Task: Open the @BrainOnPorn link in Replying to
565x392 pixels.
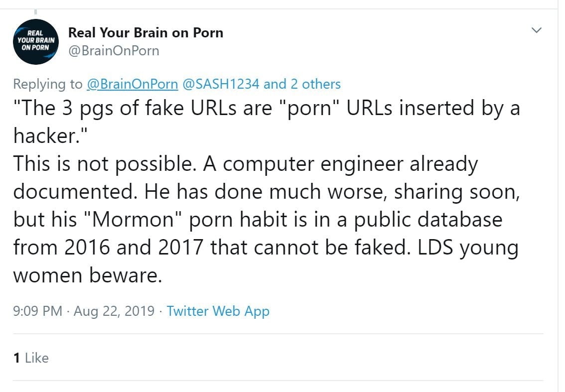Action: pyautogui.click(x=132, y=84)
